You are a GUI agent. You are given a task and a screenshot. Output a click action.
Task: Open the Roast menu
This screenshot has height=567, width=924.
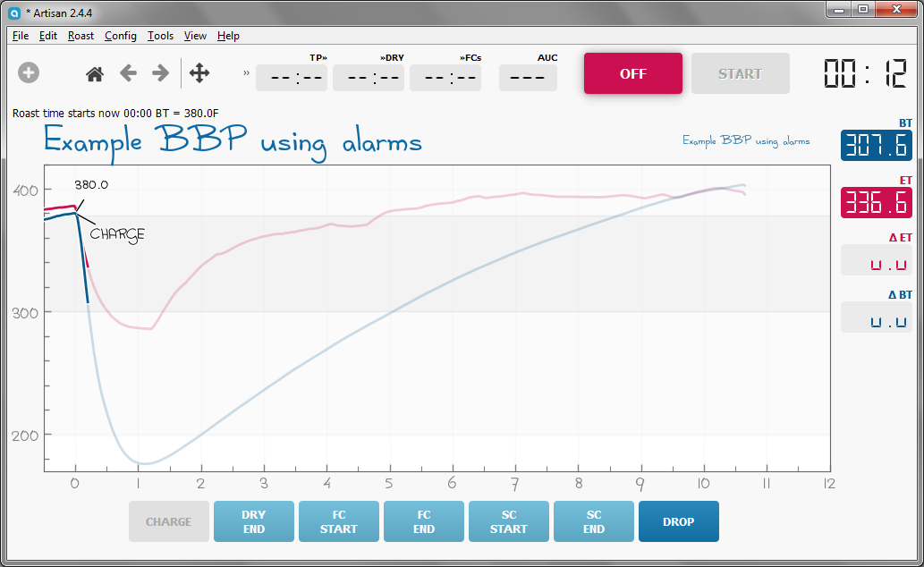click(81, 36)
